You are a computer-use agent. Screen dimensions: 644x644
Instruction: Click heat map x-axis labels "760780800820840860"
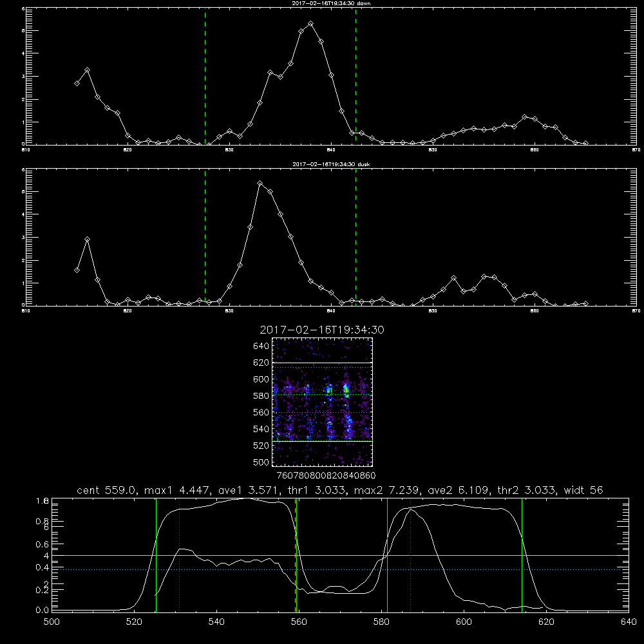pyautogui.click(x=327, y=475)
